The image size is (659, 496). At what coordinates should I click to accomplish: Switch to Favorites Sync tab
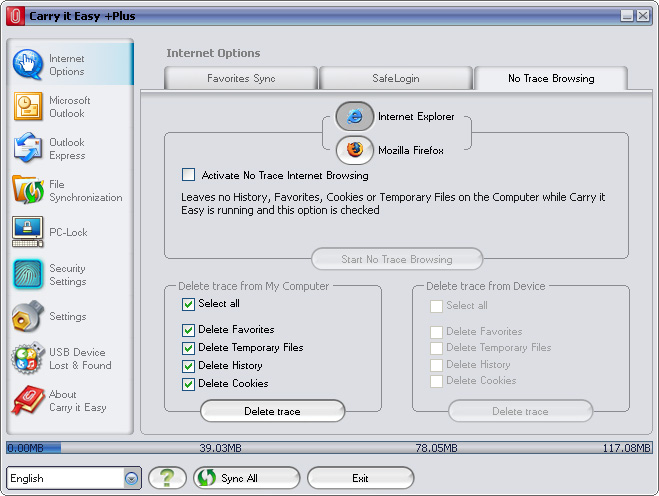coord(241,78)
